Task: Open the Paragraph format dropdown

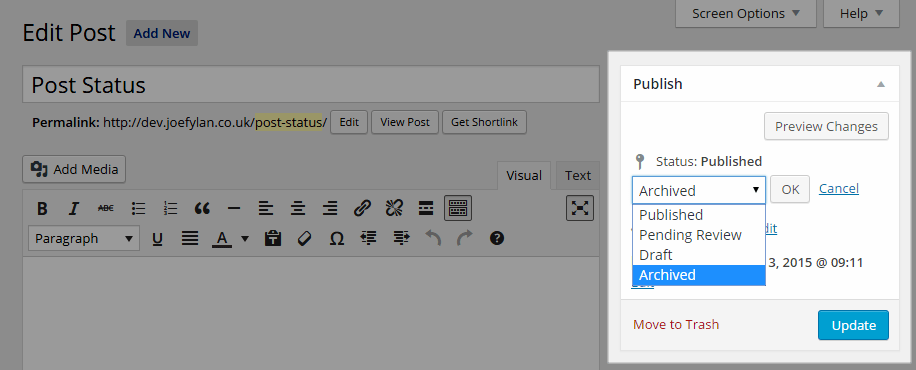Action: click(x=84, y=238)
